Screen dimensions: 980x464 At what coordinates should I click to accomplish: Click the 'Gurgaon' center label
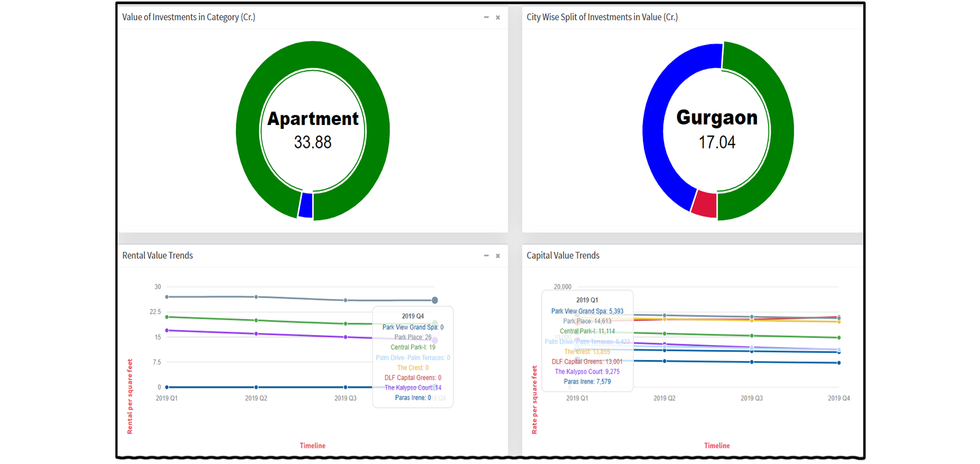click(x=717, y=118)
